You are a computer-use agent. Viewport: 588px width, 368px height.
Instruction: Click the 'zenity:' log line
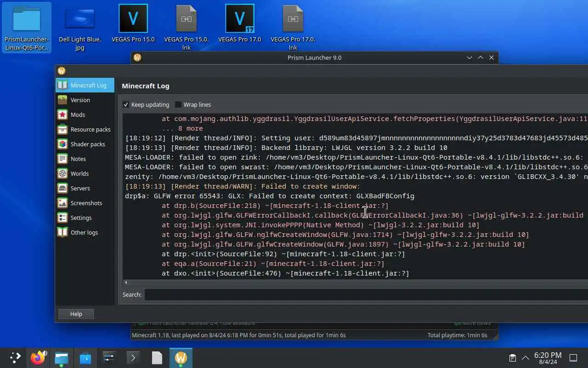click(356, 177)
